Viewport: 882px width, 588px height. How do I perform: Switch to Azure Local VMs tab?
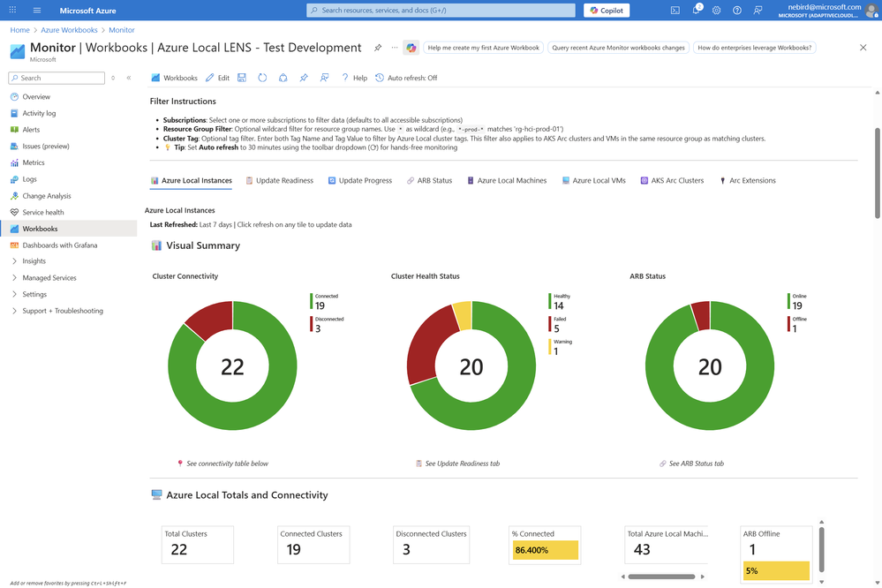click(x=594, y=181)
